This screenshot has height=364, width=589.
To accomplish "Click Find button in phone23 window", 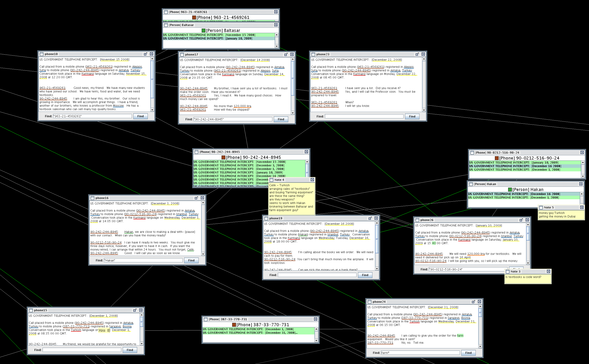I will pos(412,117).
